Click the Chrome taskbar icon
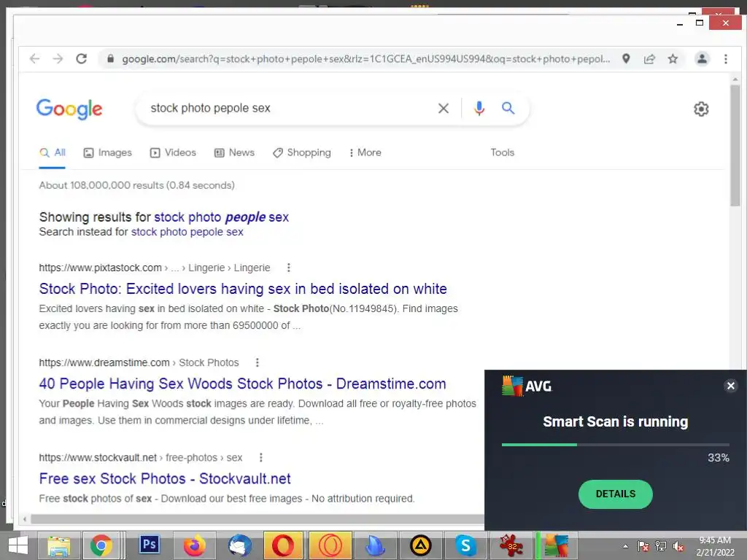Screen dimensions: 747x560 (x=101, y=545)
